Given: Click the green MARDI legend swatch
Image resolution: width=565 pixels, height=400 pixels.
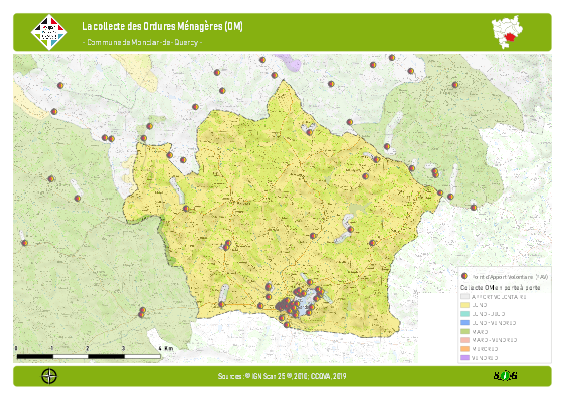Looking at the screenshot, I should 465,332.
